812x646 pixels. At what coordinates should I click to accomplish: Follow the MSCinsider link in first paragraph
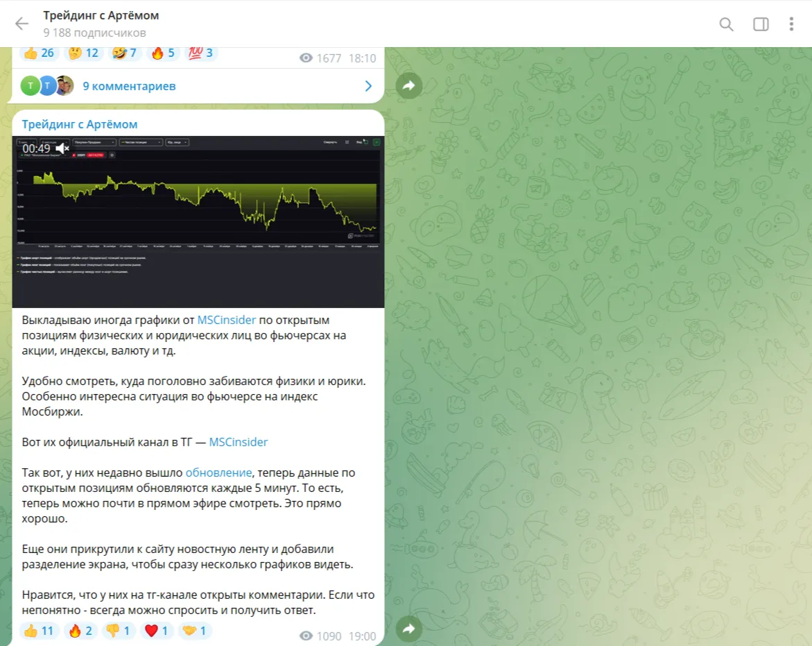coord(227,320)
